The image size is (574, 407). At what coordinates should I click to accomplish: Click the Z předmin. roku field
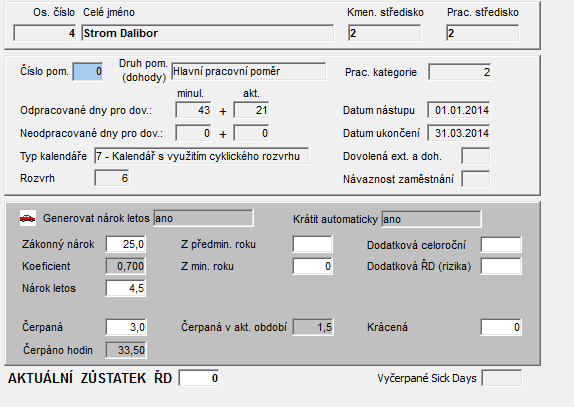pyautogui.click(x=313, y=244)
